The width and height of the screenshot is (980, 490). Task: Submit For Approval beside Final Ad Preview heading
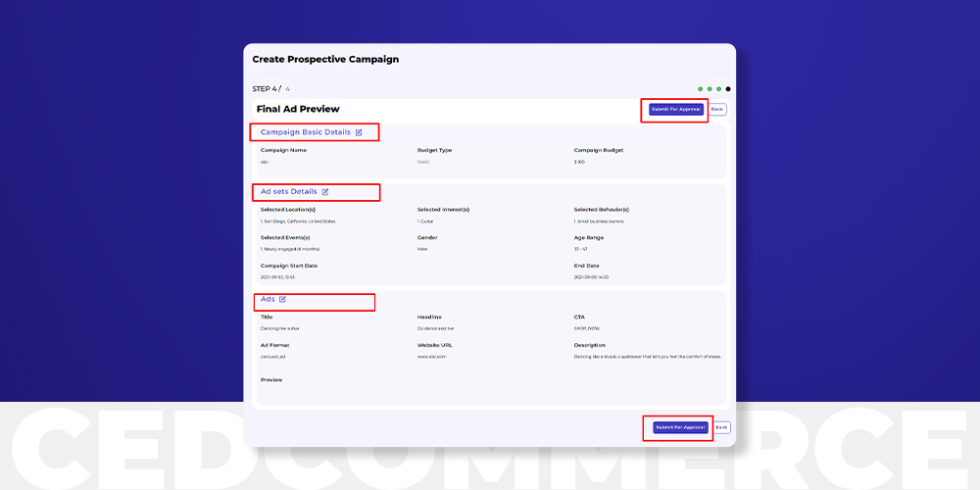tap(676, 110)
